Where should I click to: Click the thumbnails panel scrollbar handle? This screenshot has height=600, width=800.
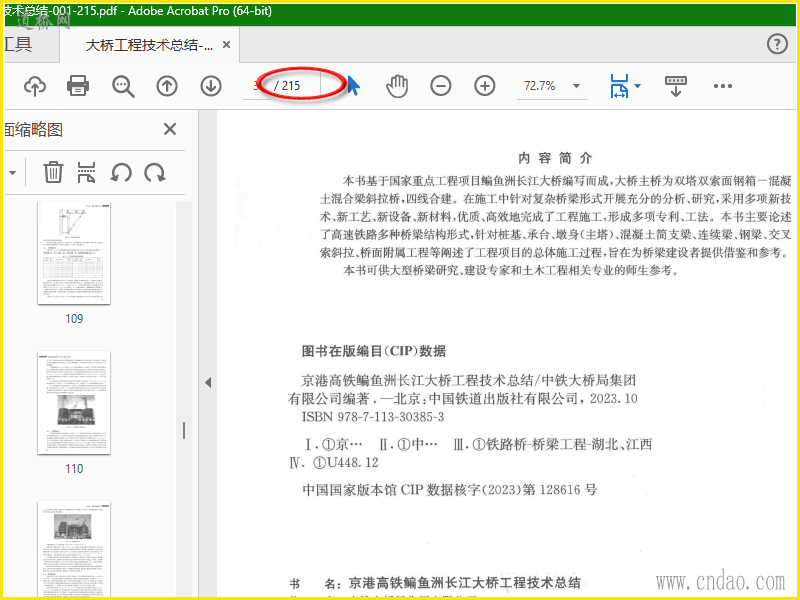point(184,431)
